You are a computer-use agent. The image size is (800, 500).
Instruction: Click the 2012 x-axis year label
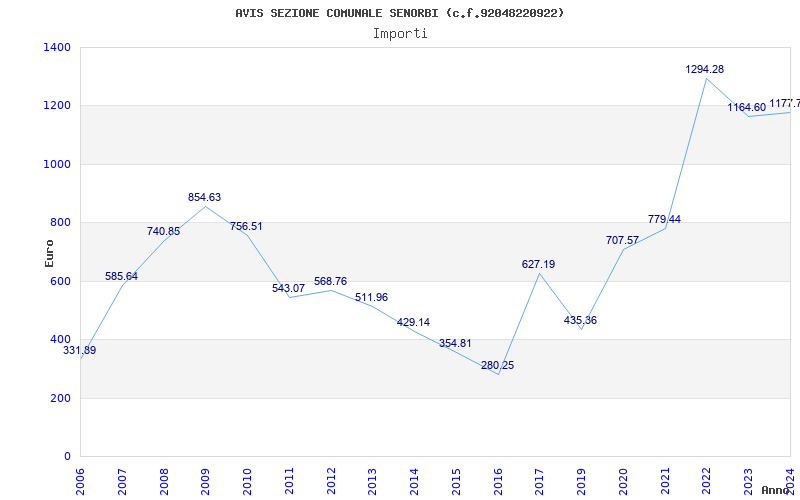pyautogui.click(x=331, y=482)
